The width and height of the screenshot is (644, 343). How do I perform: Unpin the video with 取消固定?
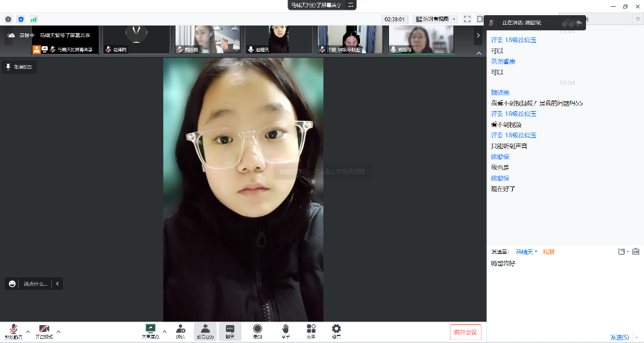coord(19,67)
